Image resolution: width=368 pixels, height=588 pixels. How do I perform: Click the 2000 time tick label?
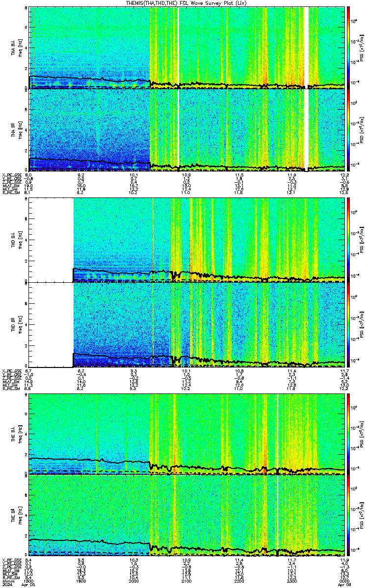[134, 581]
